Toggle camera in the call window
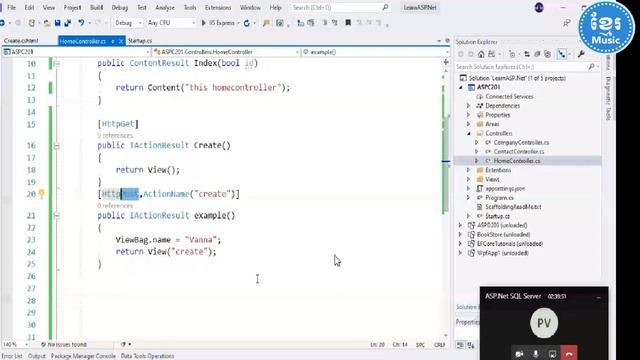 519,354
